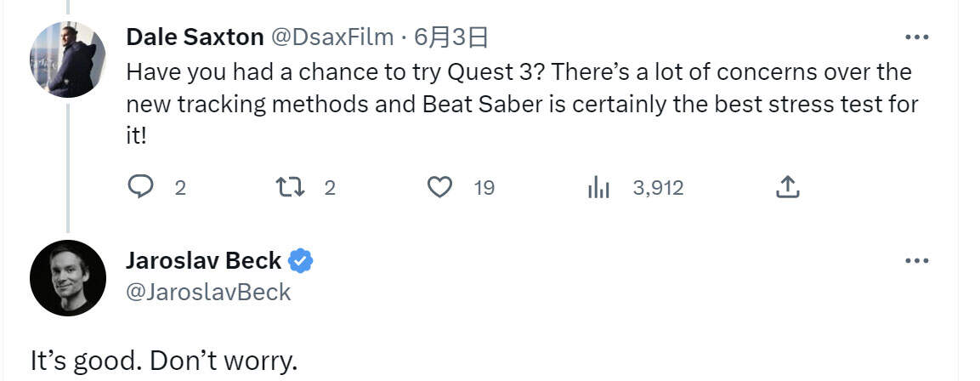Open the view analytics bar chart icon

pyautogui.click(x=598, y=188)
